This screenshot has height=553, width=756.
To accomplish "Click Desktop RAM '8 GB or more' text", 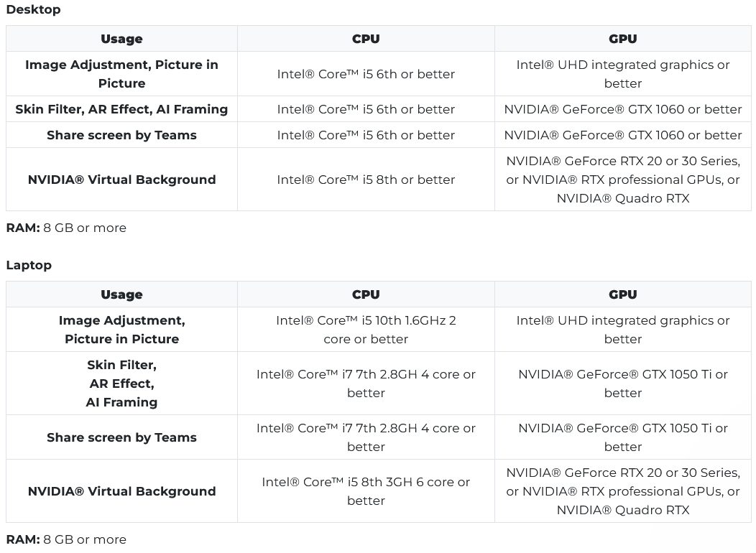I will point(85,228).
